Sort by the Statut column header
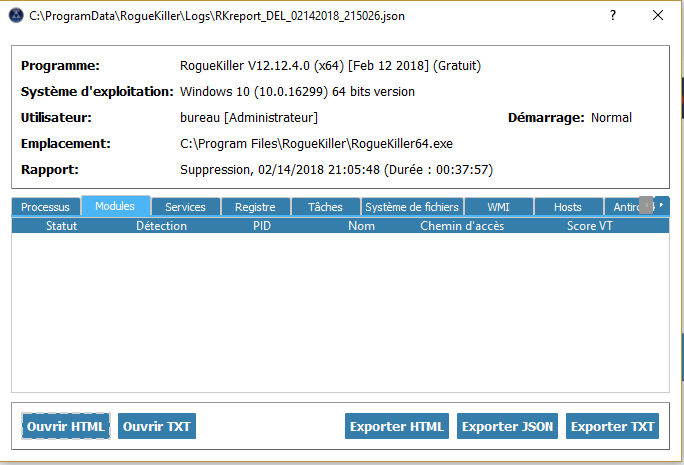 (62, 226)
